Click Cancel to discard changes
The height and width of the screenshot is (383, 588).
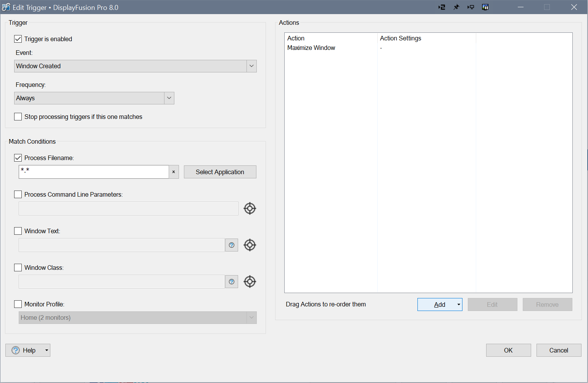point(559,350)
